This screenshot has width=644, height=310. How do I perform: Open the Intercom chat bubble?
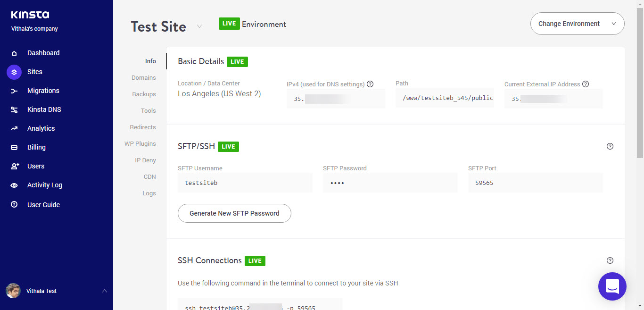tap(612, 286)
